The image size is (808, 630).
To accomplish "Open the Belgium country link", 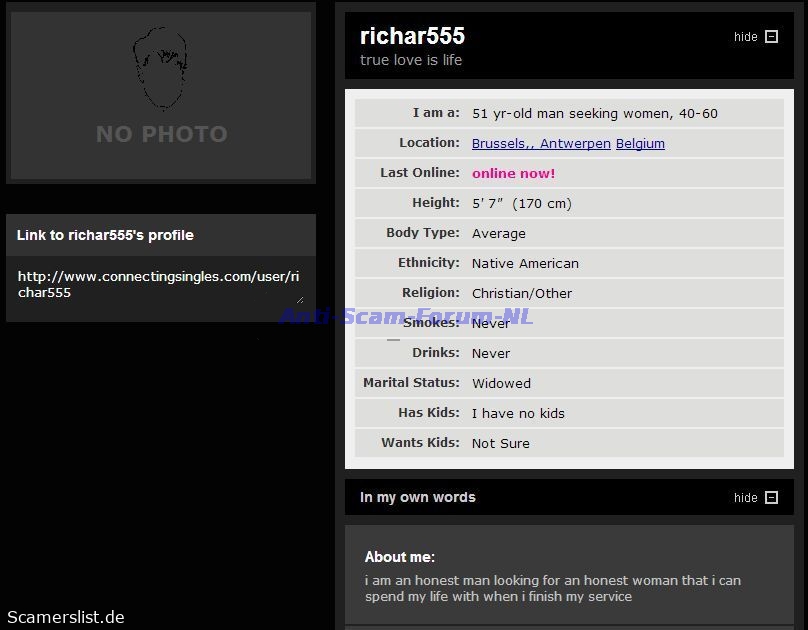I will point(640,143).
